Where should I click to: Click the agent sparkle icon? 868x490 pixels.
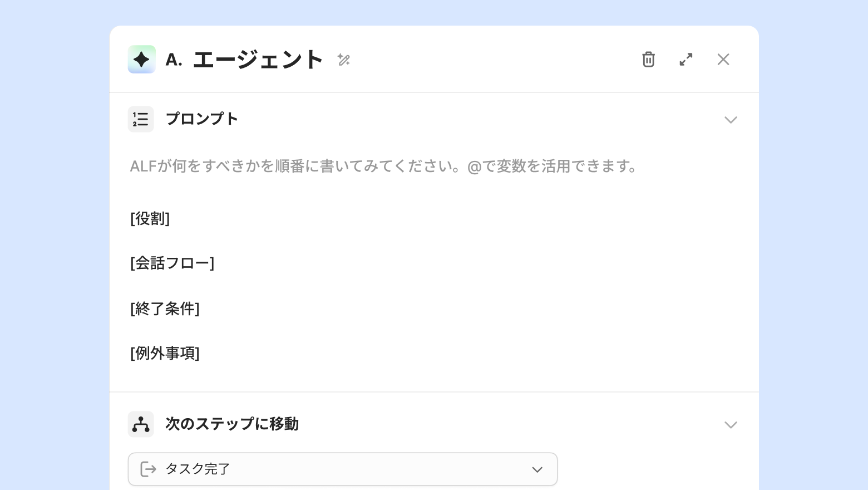pyautogui.click(x=141, y=60)
